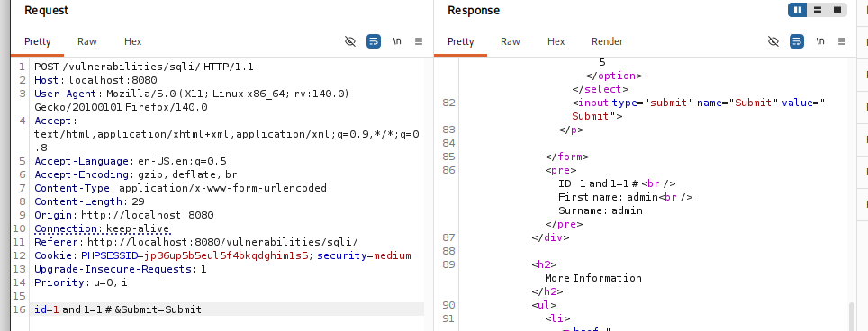This screenshot has width=868, height=331.
Task: Click the '</div>' closing tag in Response
Action: (x=550, y=237)
